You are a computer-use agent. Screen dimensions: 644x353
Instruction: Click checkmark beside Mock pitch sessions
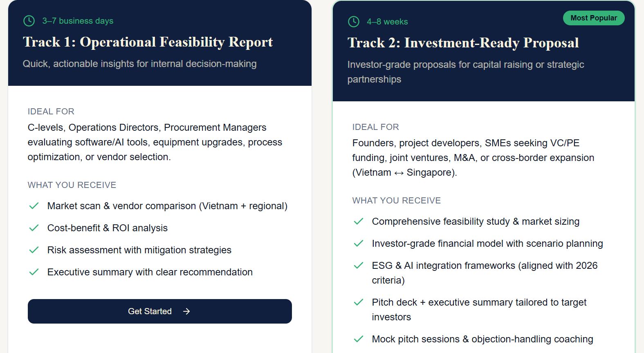tap(359, 339)
